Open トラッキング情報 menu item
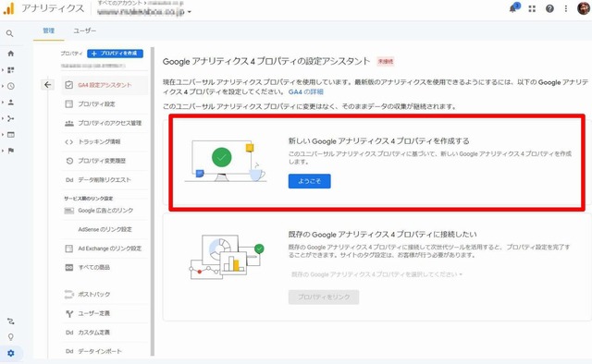This screenshot has height=364, width=592. pos(105,142)
